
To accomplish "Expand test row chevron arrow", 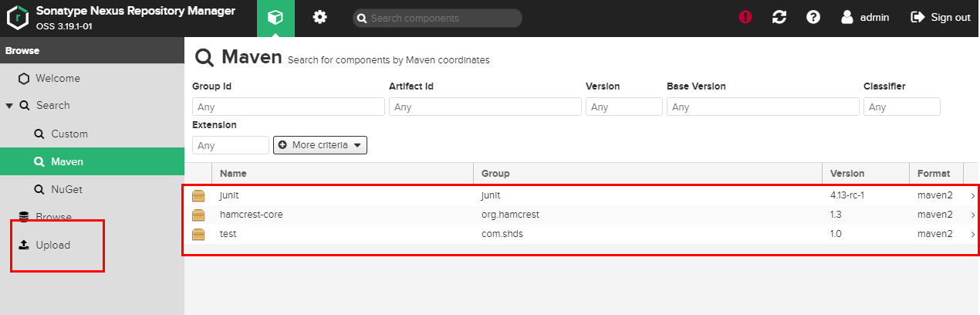I will [972, 235].
